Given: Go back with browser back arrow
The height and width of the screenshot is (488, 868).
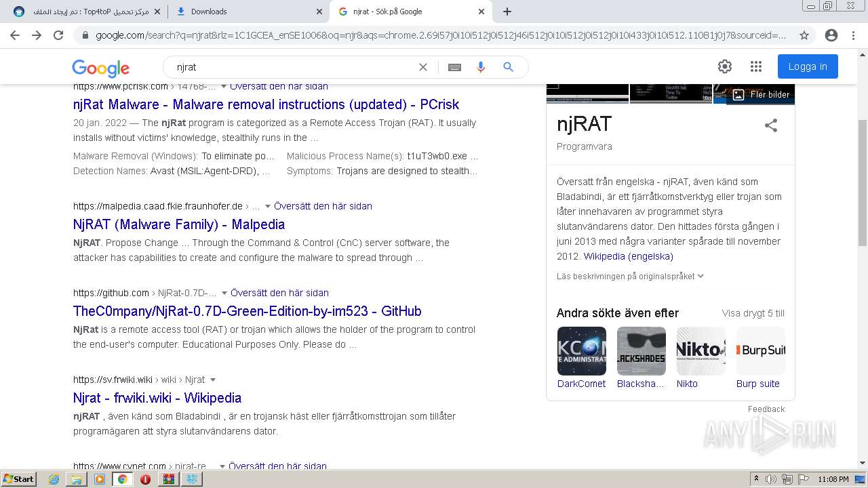Looking at the screenshot, I should point(15,35).
